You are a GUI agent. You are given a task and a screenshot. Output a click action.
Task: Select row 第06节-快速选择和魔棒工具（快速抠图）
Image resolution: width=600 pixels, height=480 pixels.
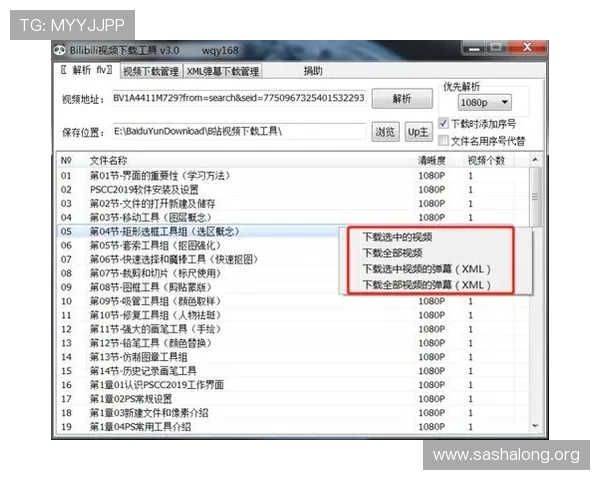tap(198, 260)
